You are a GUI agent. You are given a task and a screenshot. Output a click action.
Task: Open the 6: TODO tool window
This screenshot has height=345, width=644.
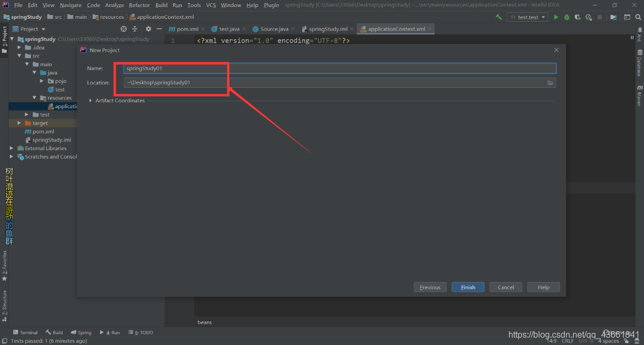(x=141, y=332)
